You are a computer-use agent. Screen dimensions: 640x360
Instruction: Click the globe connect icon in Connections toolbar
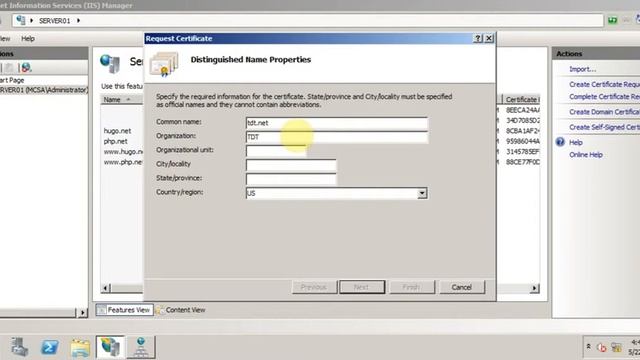[26, 67]
